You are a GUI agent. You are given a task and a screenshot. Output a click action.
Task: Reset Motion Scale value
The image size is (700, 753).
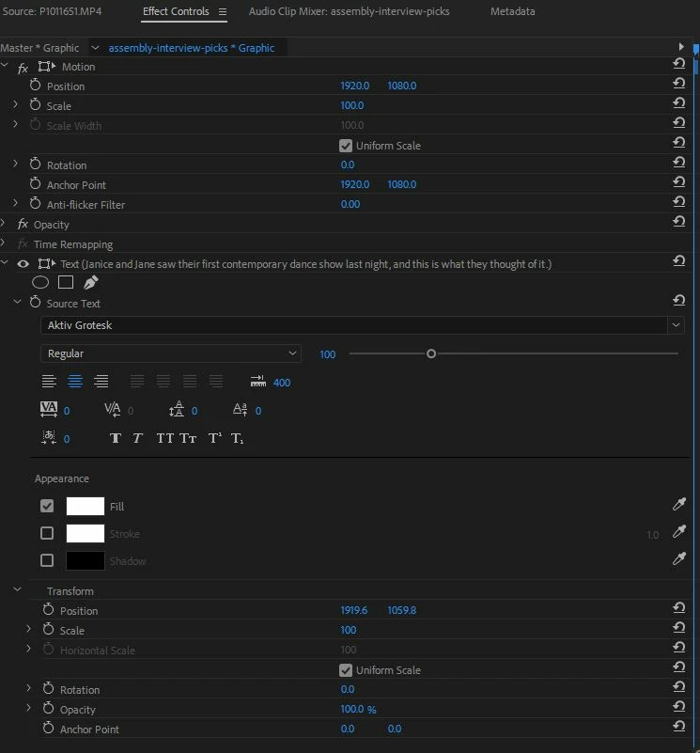(678, 102)
